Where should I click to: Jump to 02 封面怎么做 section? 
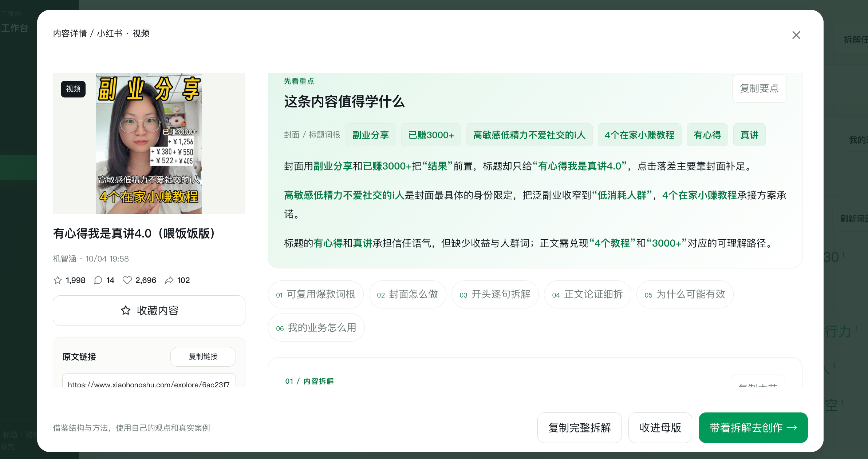coord(407,294)
